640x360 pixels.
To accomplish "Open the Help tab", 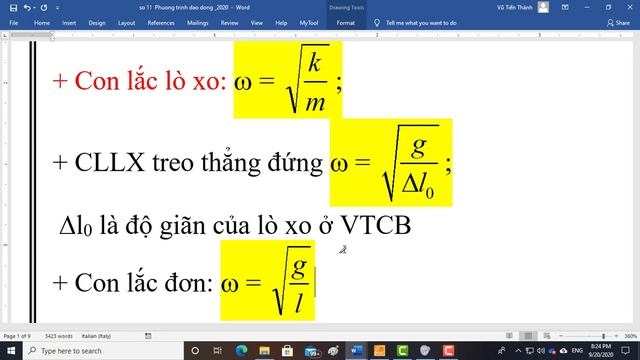I will coord(281,23).
